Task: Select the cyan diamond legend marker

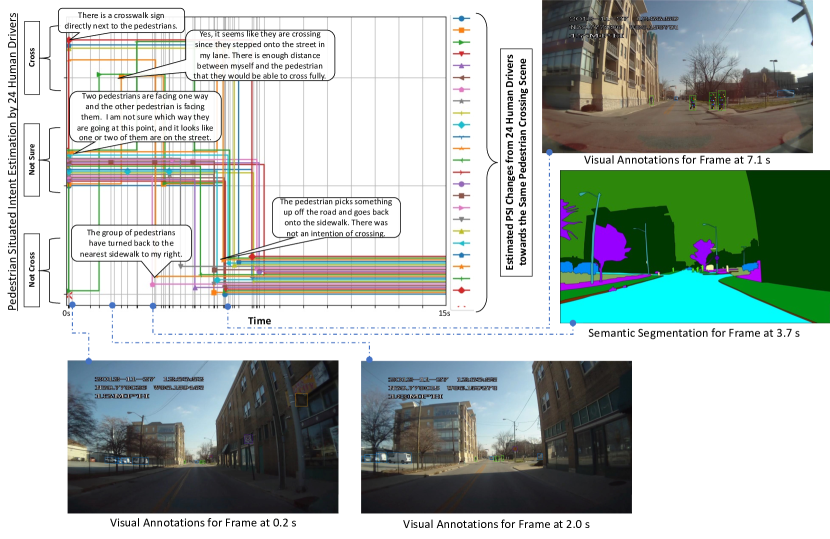Action: click(x=462, y=125)
